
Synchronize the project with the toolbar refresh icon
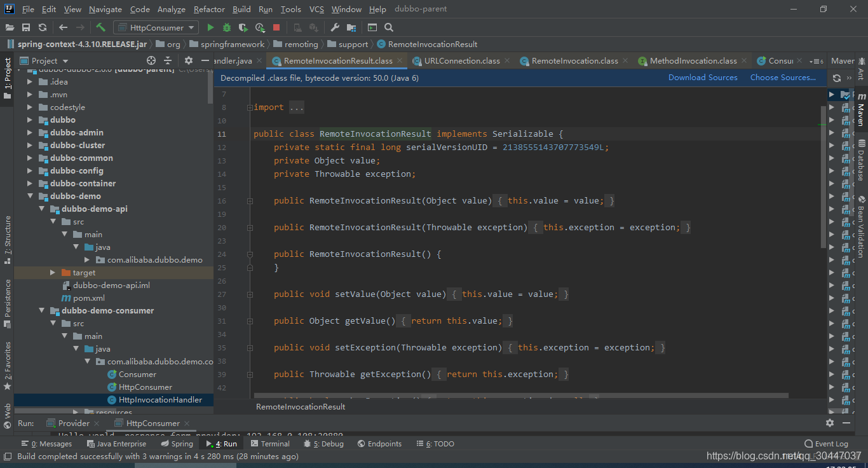pos(43,27)
